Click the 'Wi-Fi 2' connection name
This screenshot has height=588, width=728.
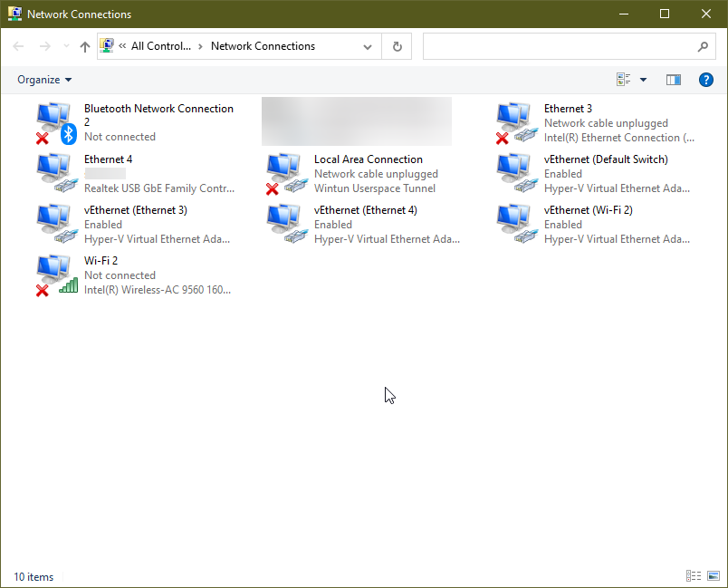pyautogui.click(x=101, y=261)
